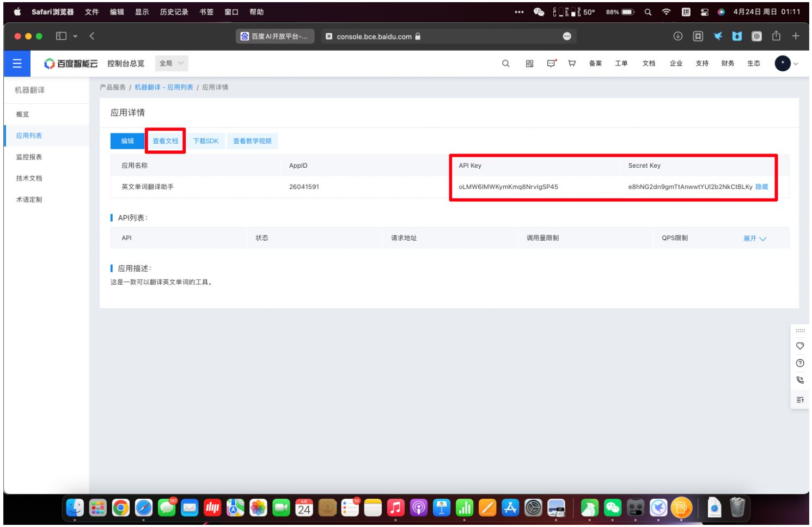This screenshot has width=812, height=527.
Task: Click the Safari share icon
Action: point(776,36)
